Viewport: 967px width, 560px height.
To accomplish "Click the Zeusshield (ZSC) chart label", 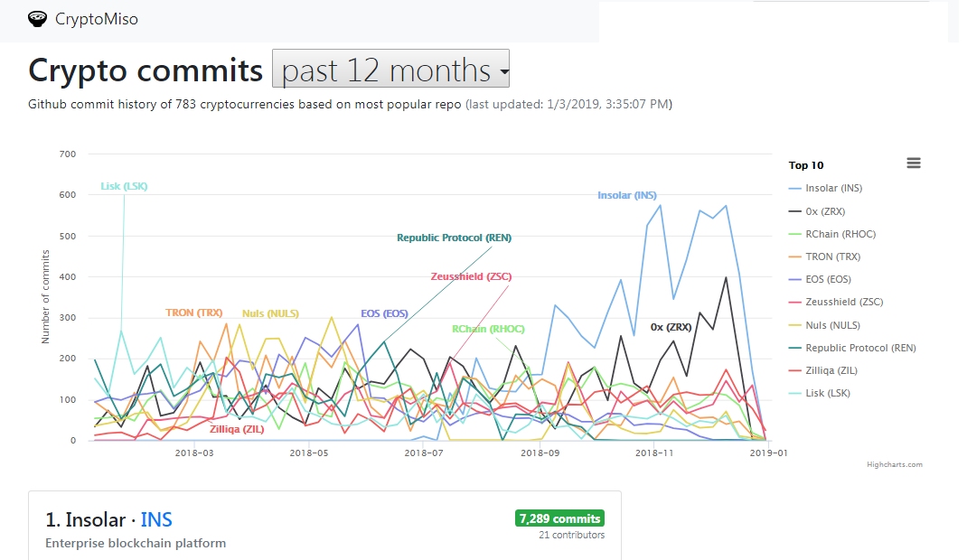I will tap(471, 276).
